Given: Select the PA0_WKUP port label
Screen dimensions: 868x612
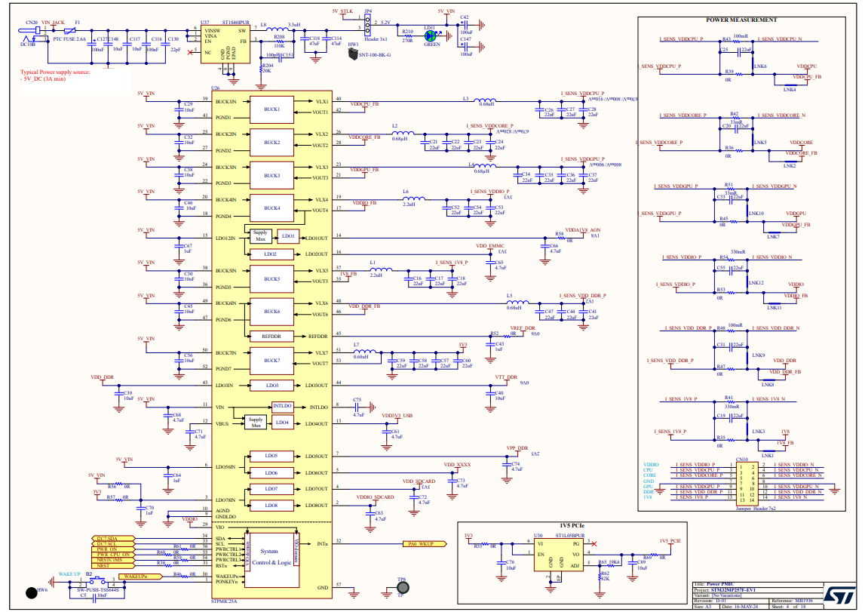Looking at the screenshot, I should click(x=425, y=544).
